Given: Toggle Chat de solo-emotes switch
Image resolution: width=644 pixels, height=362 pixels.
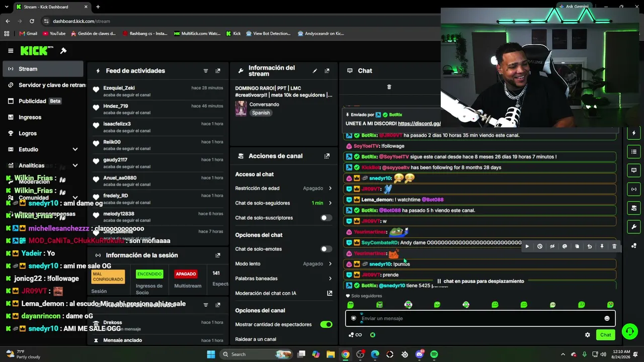Looking at the screenshot, I should tap(326, 249).
